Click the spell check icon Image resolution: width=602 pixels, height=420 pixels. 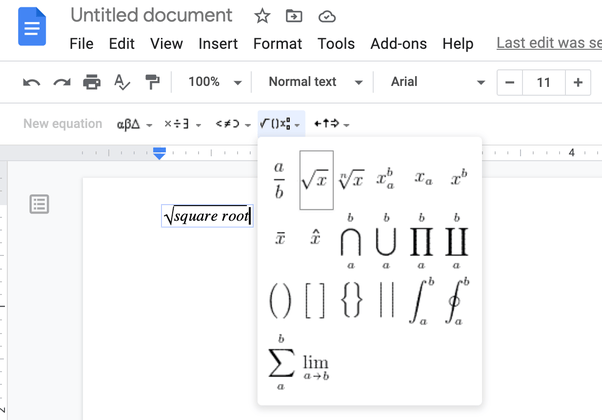122,82
